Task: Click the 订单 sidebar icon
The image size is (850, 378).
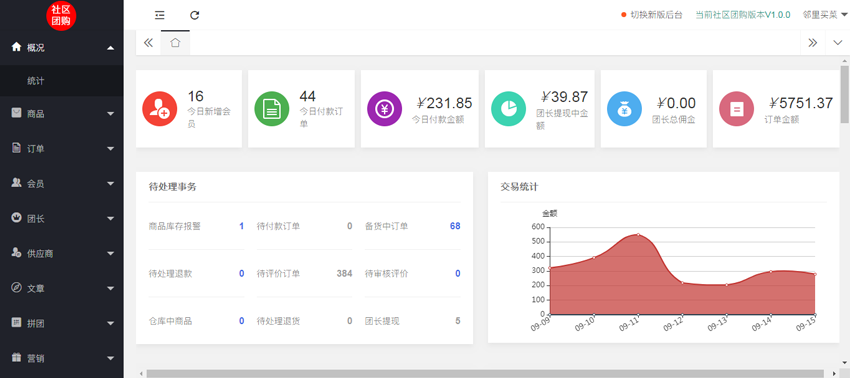Action: point(16,148)
